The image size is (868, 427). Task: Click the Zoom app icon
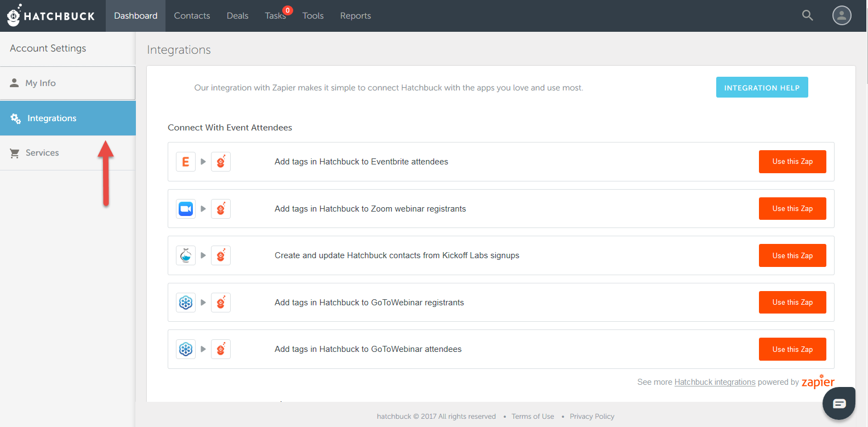tap(186, 209)
